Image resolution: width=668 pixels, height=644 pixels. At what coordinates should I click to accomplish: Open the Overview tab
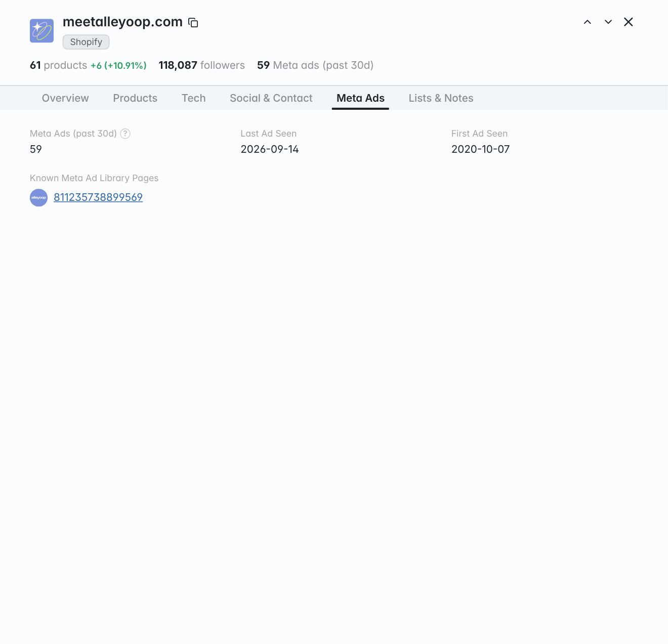click(65, 98)
